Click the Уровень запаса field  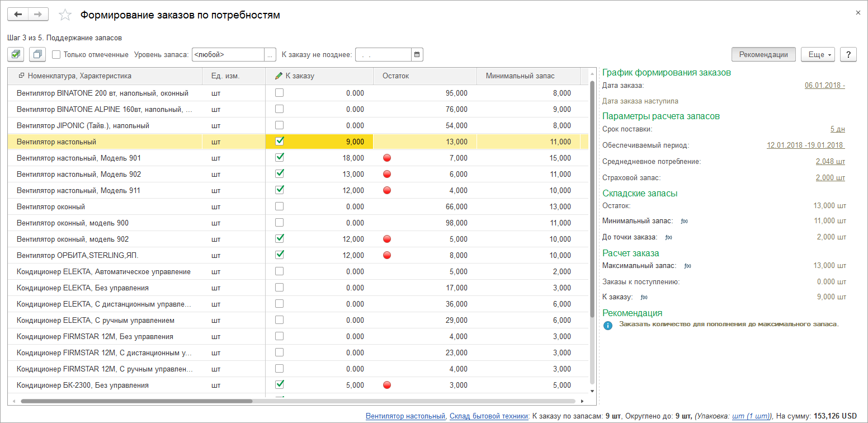click(x=228, y=54)
